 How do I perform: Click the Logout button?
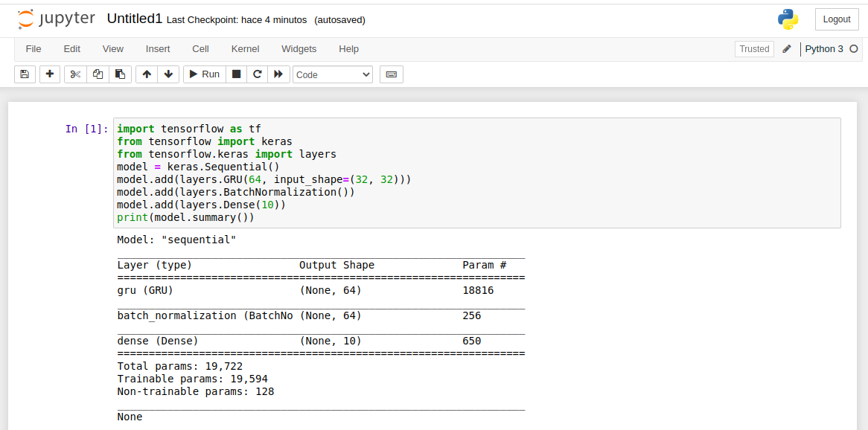[x=837, y=19]
